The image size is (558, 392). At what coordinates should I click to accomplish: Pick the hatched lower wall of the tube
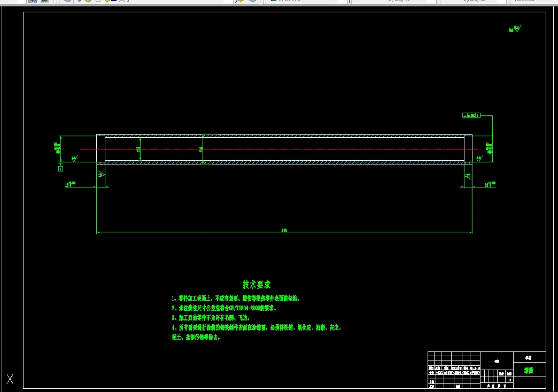point(284,162)
